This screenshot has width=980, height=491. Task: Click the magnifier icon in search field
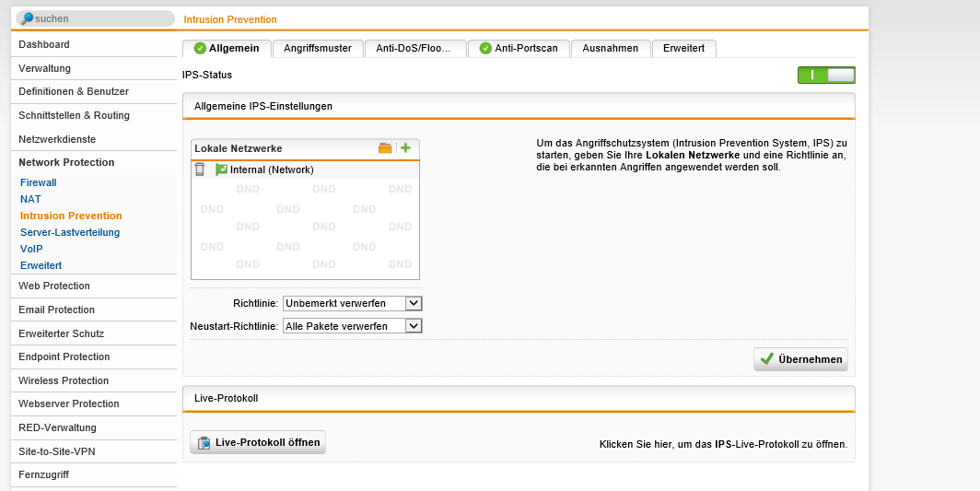click(x=27, y=18)
